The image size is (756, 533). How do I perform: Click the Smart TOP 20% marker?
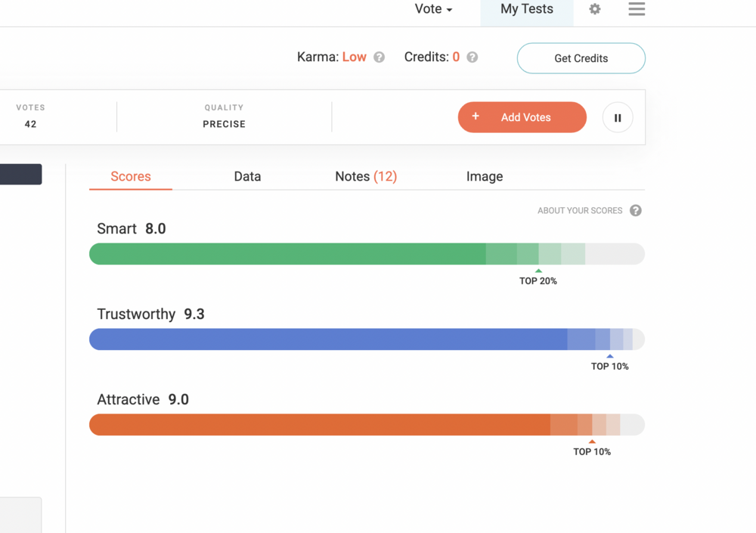[x=538, y=277]
